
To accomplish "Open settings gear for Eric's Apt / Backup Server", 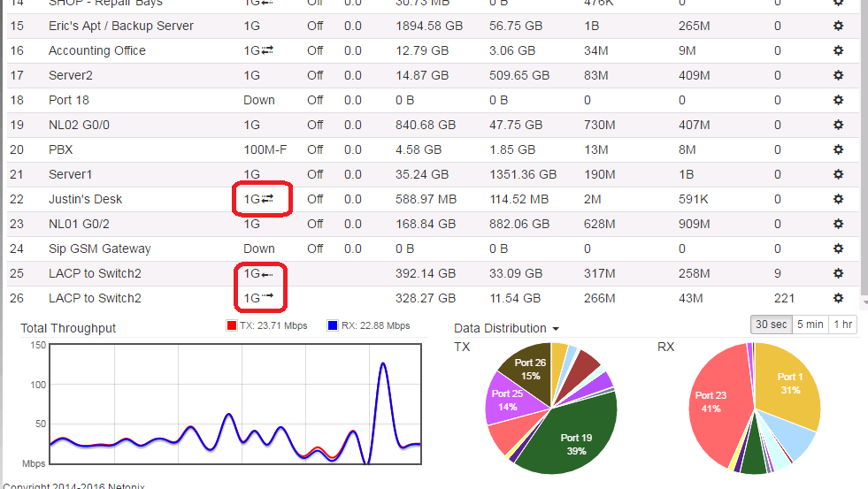I will [838, 26].
